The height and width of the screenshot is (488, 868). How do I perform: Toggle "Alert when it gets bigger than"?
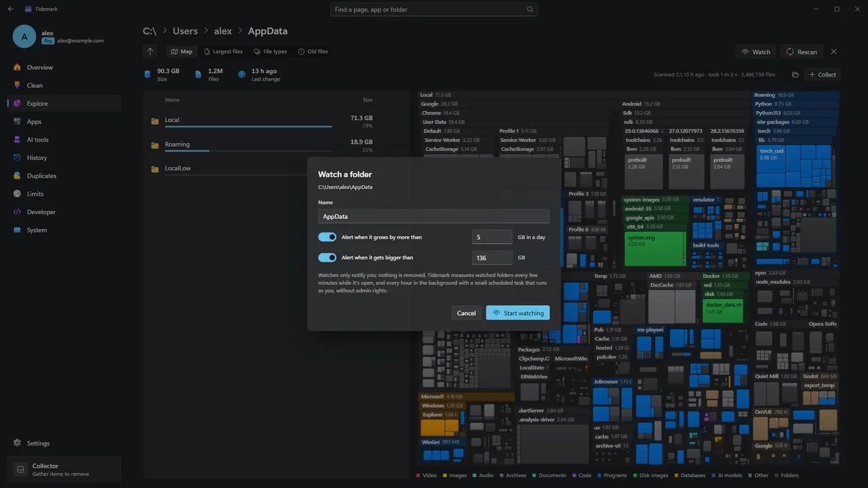pos(328,258)
